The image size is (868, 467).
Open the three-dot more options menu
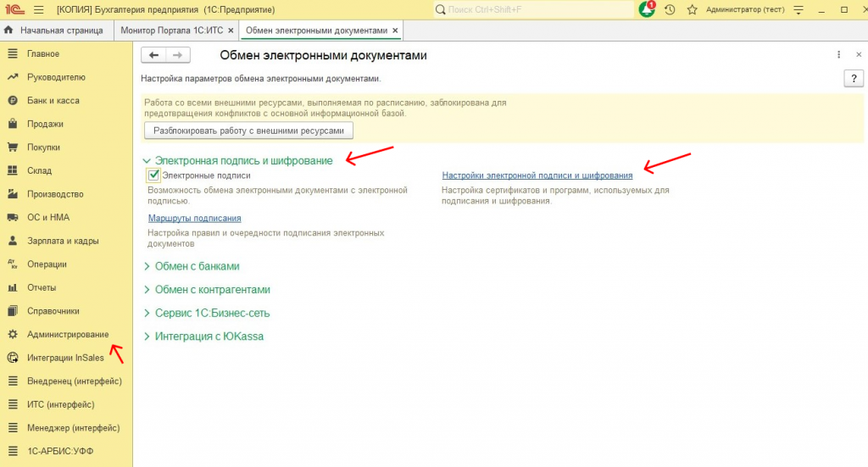(x=838, y=54)
